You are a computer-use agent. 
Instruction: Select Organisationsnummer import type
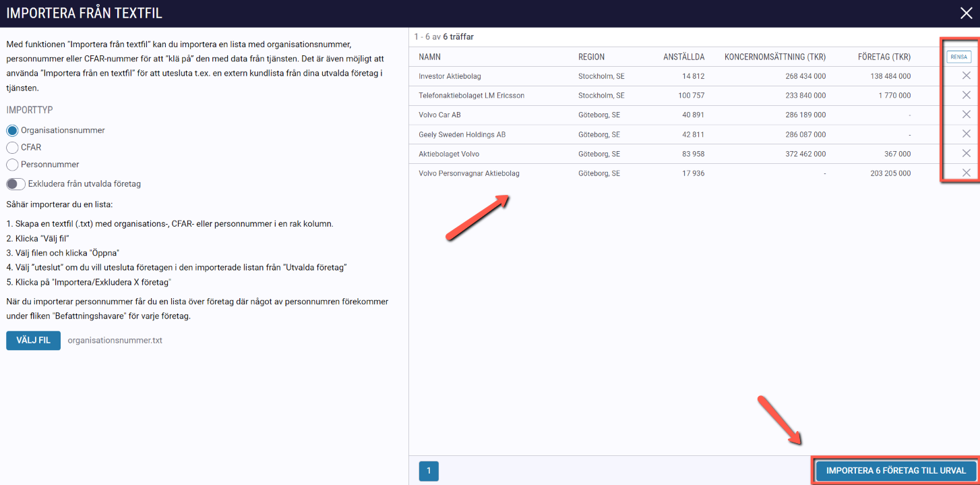point(12,130)
